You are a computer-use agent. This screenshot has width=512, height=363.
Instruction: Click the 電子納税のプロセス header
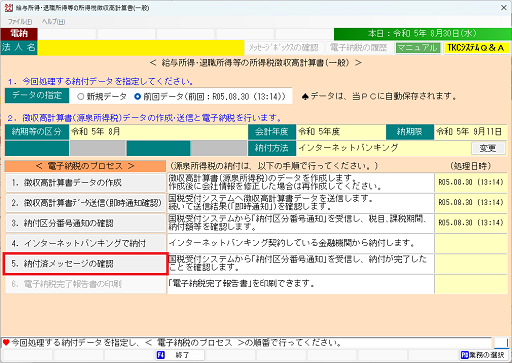(85, 166)
